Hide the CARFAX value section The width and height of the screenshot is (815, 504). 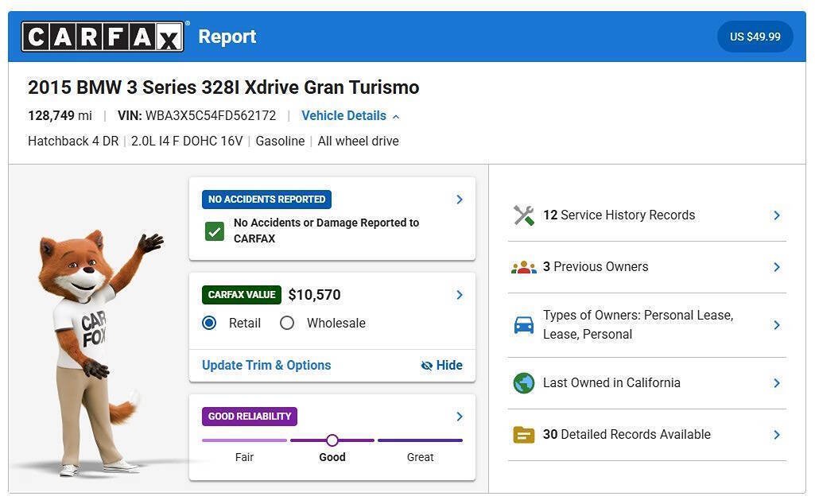coord(442,365)
